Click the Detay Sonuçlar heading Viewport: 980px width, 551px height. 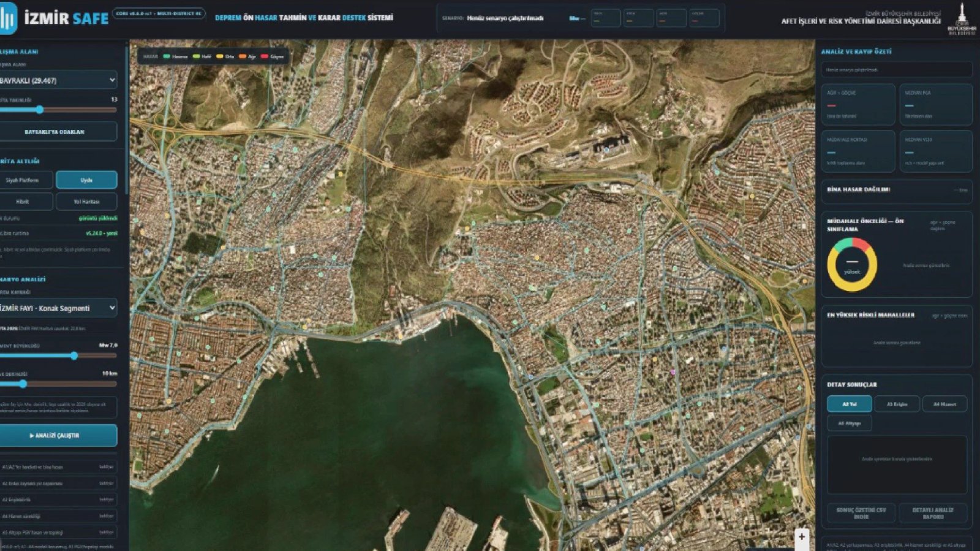(x=852, y=385)
